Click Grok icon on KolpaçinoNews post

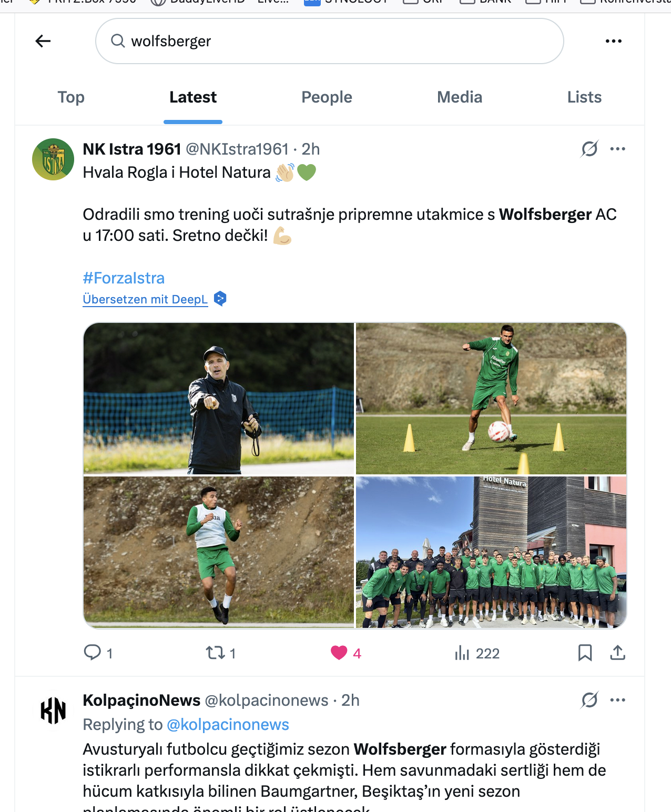(x=589, y=700)
